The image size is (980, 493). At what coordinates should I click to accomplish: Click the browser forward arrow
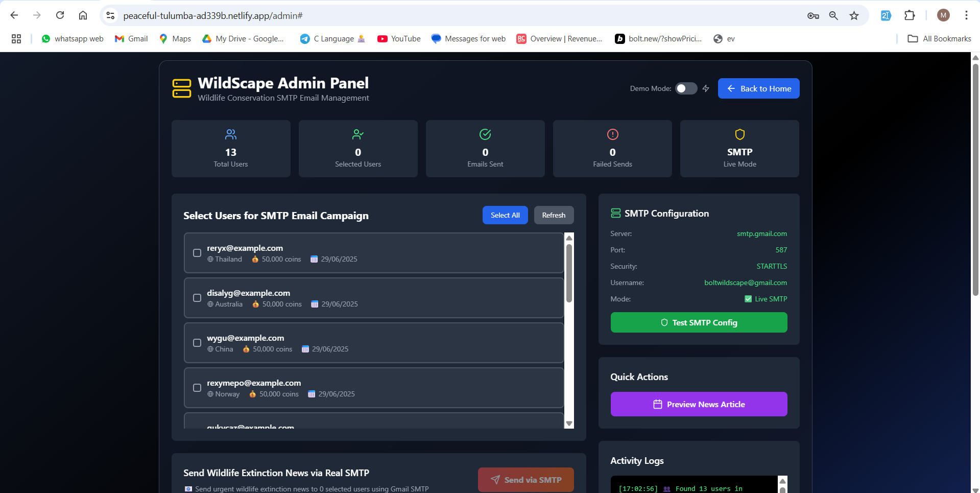point(37,15)
